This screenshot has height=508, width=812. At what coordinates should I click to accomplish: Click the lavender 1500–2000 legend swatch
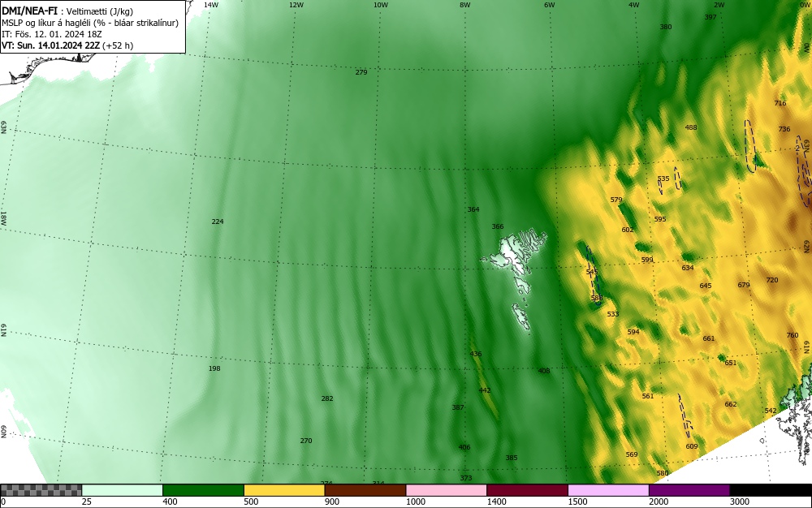pos(608,490)
